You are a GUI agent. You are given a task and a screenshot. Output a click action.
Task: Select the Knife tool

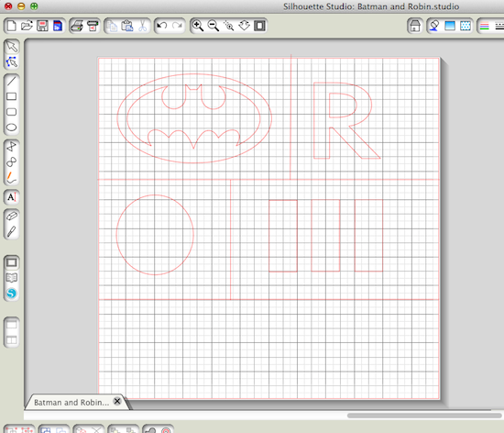tap(12, 231)
